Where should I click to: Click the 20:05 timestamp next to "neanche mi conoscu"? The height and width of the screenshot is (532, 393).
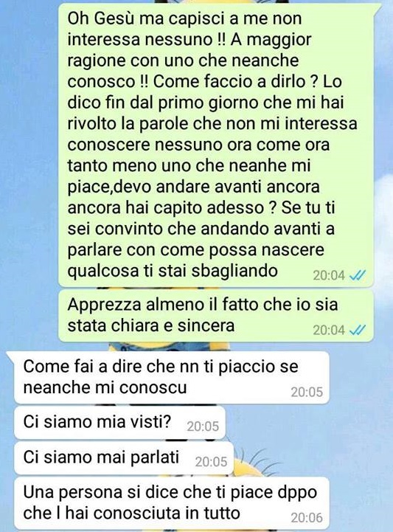[307, 393]
